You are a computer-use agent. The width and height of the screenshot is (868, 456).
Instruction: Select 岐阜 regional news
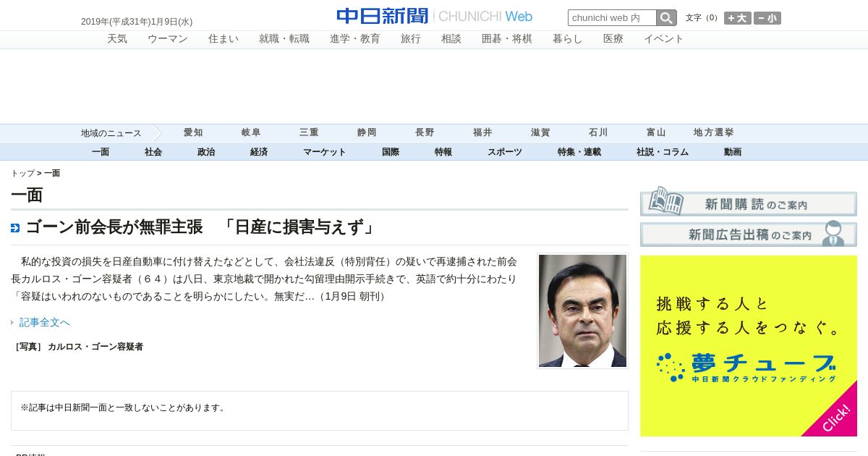point(251,133)
